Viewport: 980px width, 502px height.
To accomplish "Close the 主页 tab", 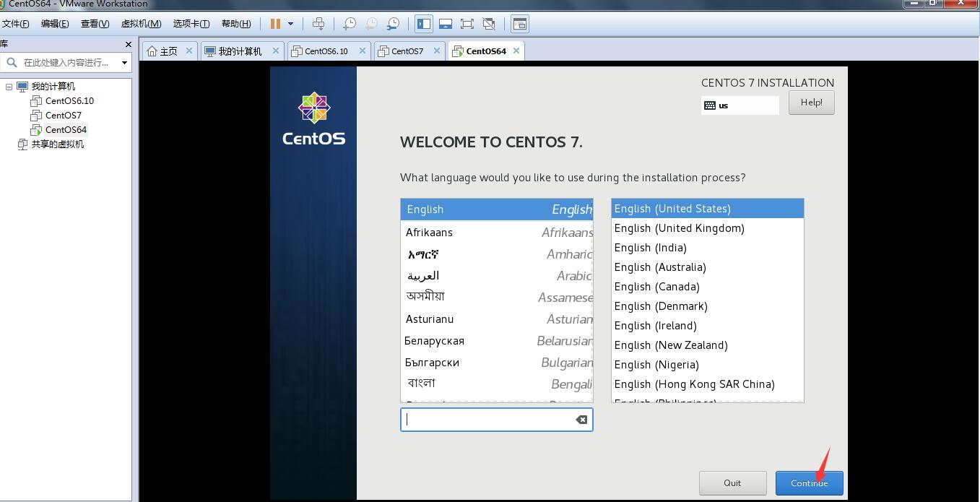I will point(189,51).
